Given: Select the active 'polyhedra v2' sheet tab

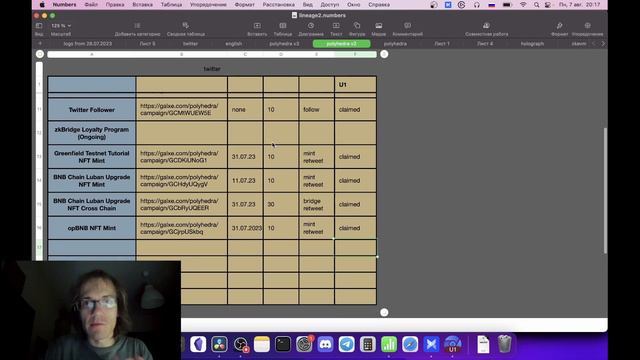Looking at the screenshot, I should coord(342,44).
